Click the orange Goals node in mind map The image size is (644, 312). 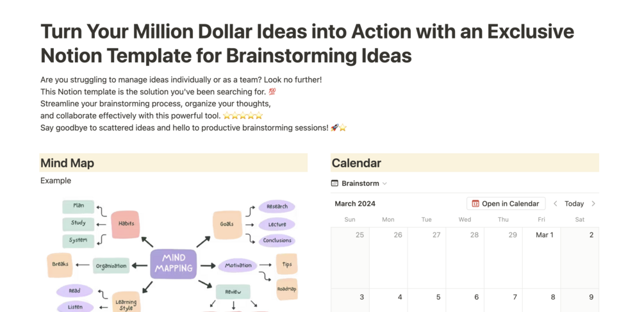[227, 224]
